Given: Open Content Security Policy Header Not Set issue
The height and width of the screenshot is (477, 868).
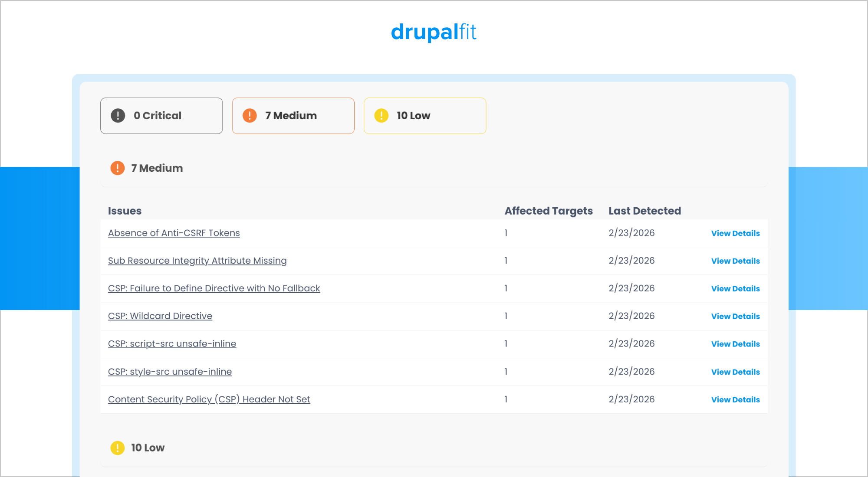Looking at the screenshot, I should 209,400.
